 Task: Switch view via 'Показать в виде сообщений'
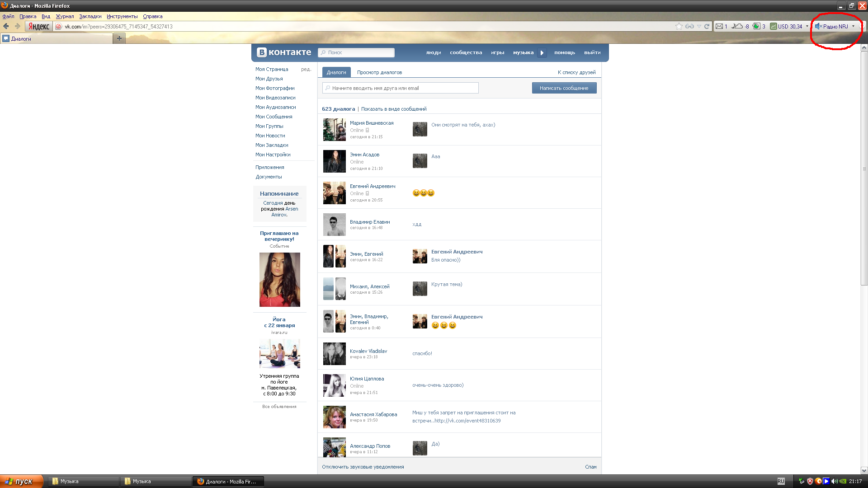coord(393,109)
